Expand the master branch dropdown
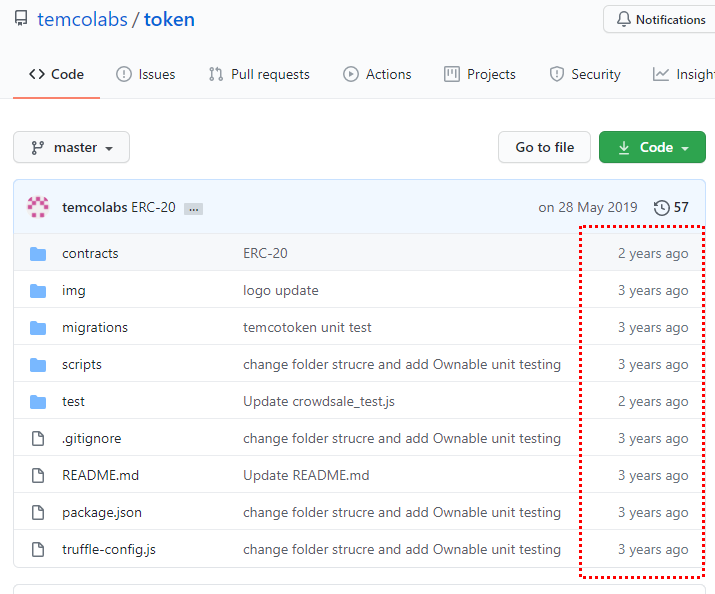 click(72, 147)
